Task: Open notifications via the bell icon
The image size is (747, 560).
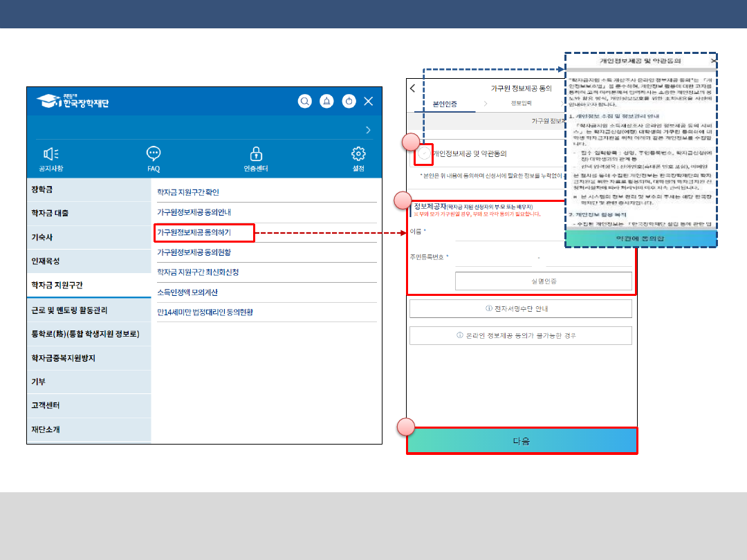Action: coord(326,101)
